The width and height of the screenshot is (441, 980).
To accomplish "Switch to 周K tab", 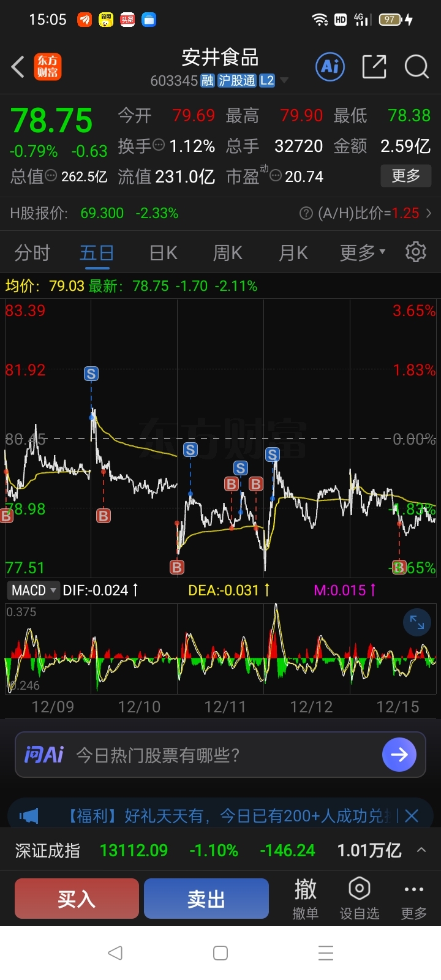I will (x=227, y=252).
